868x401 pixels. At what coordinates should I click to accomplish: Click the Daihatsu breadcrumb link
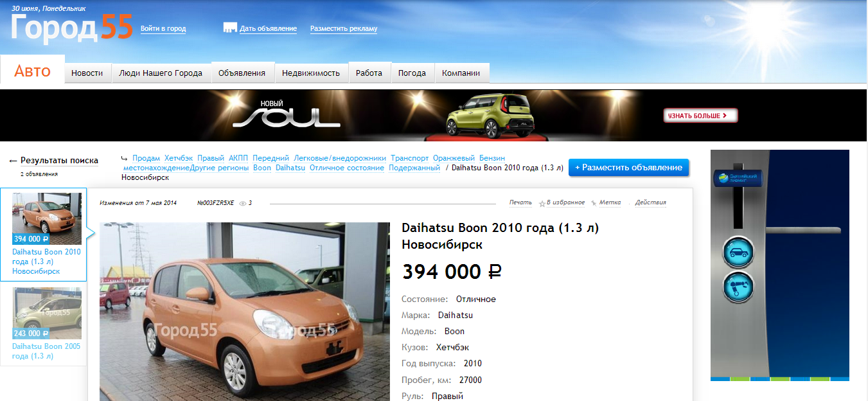point(290,168)
